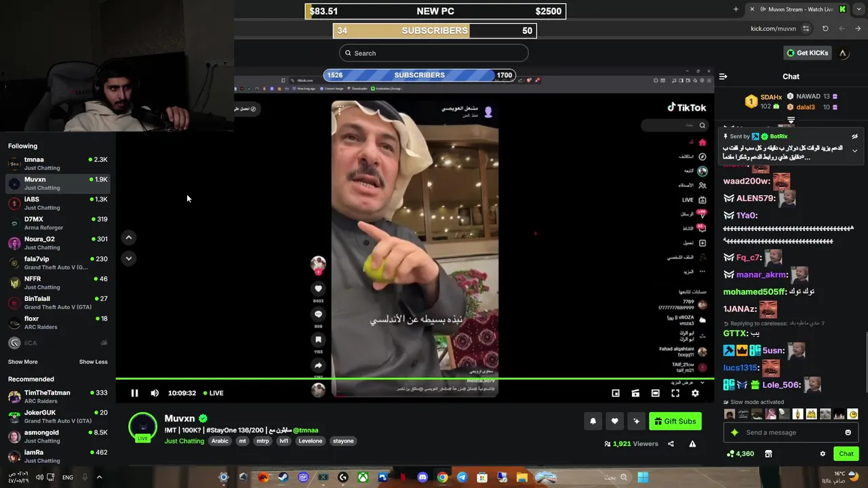Open site settings icon in address bar

pos(806,28)
